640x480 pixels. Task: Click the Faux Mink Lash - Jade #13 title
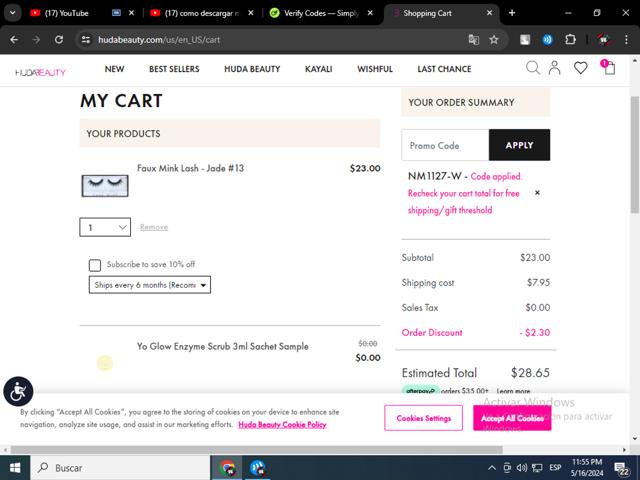point(190,168)
